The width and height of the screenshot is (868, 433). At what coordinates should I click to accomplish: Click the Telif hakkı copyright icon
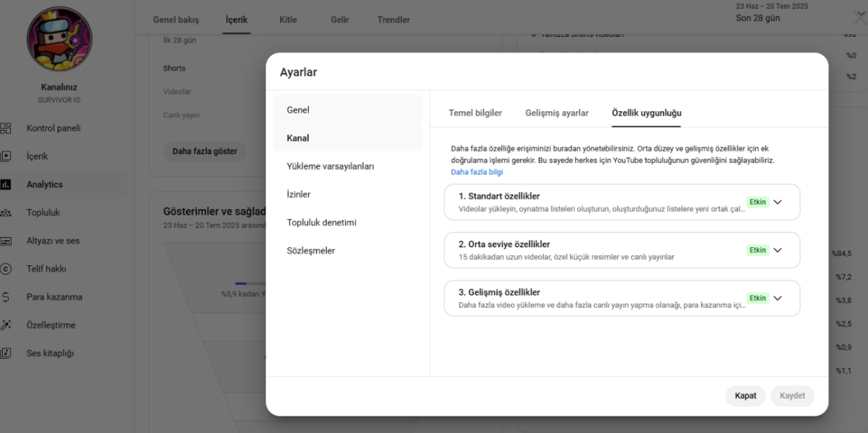6,269
